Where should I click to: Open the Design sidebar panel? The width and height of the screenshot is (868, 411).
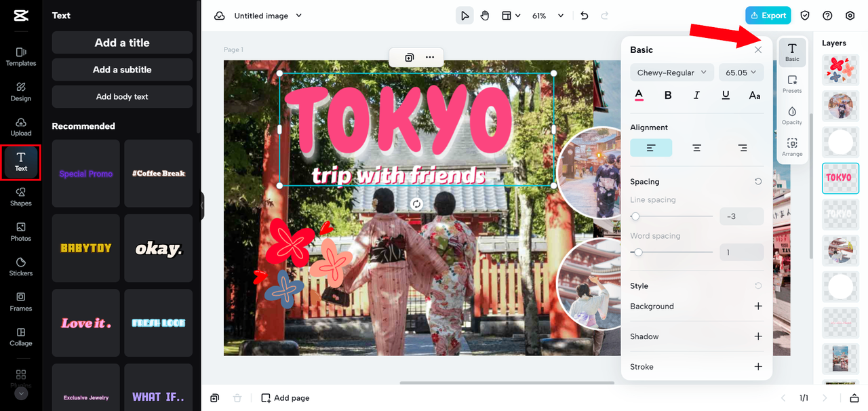click(x=21, y=92)
